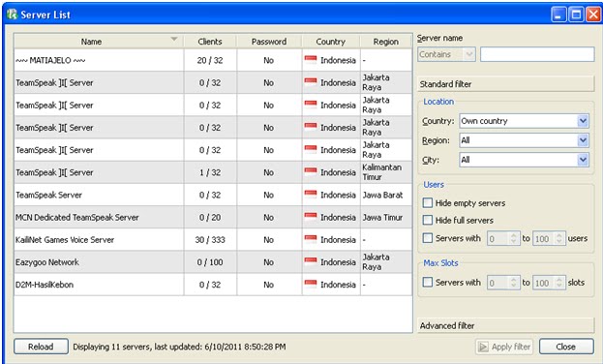This screenshot has height=364, width=603.
Task: Click the sort arrow in the Name header
Action: pyautogui.click(x=174, y=39)
